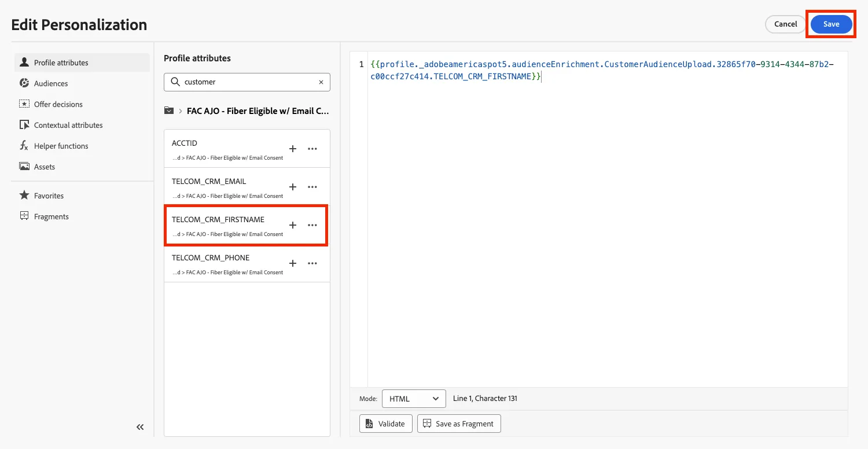
Task: Click in the expression code editor
Action: (608, 220)
